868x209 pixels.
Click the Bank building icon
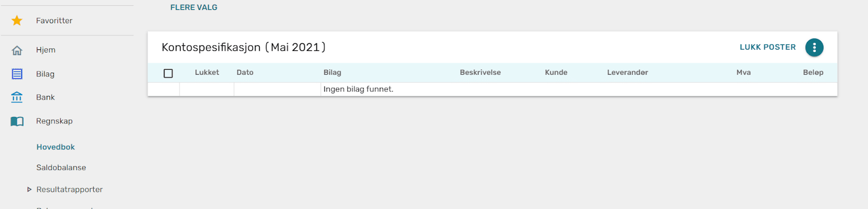(x=17, y=97)
